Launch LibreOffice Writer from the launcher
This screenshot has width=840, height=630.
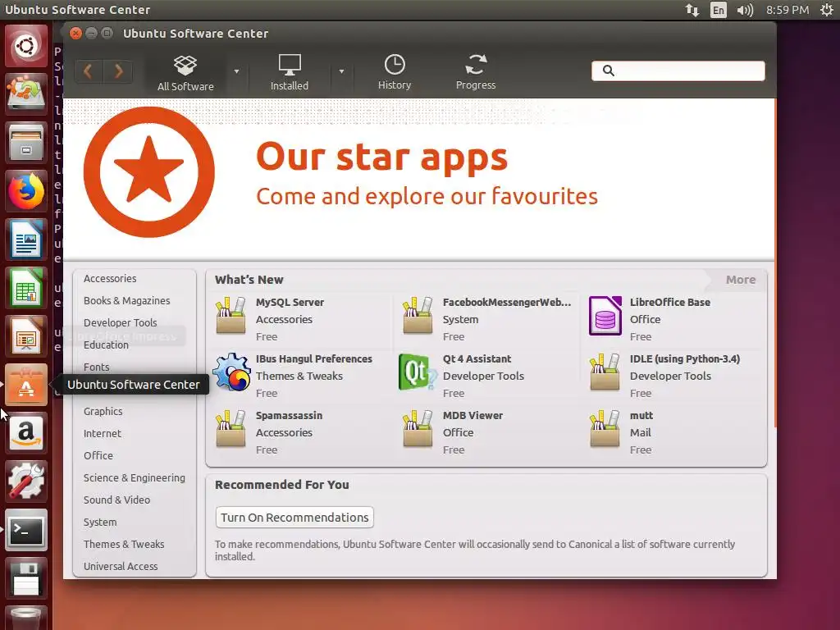[x=26, y=240]
